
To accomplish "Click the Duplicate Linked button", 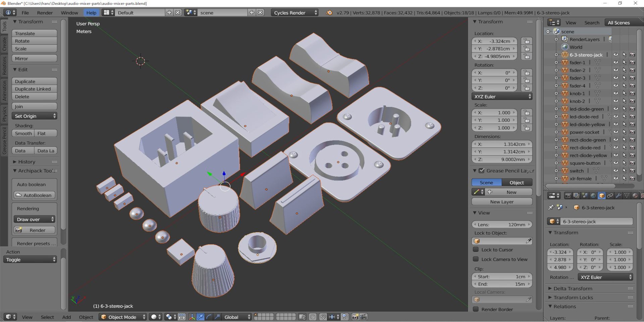I will (35, 89).
